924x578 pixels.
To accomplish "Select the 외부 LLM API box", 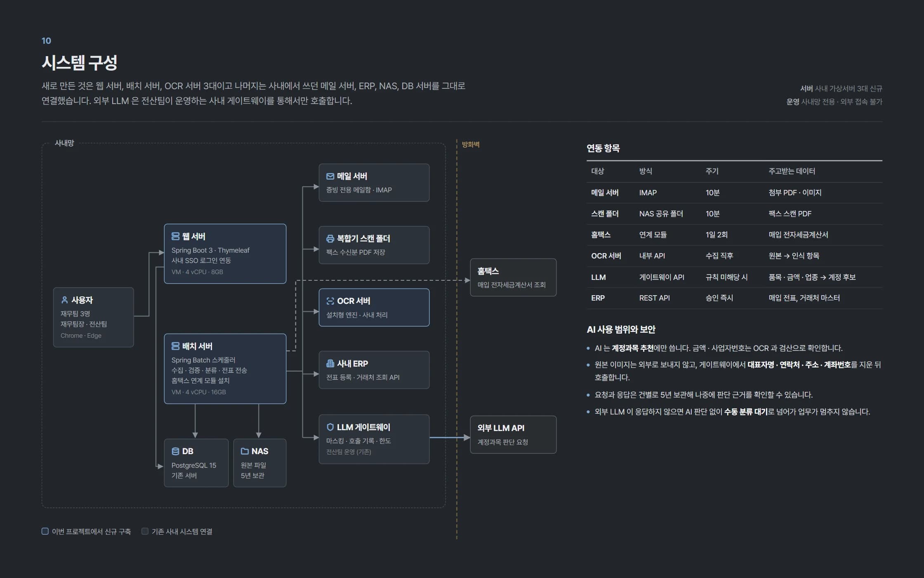I will point(513,435).
